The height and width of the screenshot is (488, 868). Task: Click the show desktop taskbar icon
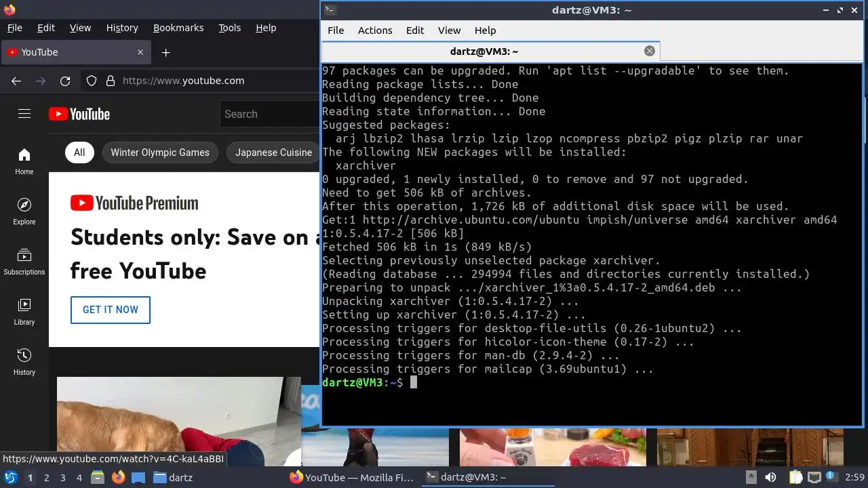[x=138, y=477]
